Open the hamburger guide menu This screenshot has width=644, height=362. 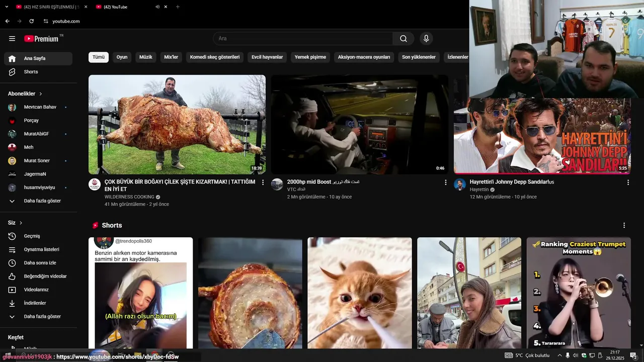[x=12, y=39]
